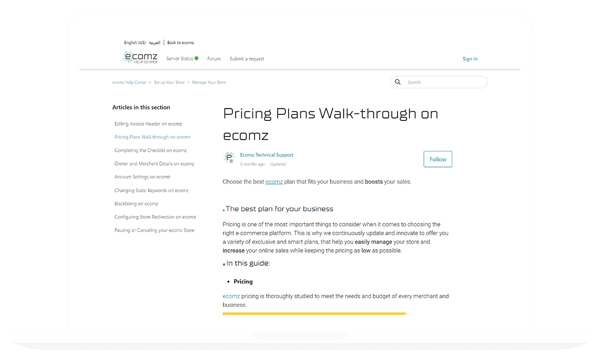Select English (US) language
Viewport: 600px width, 364px height.
point(135,42)
